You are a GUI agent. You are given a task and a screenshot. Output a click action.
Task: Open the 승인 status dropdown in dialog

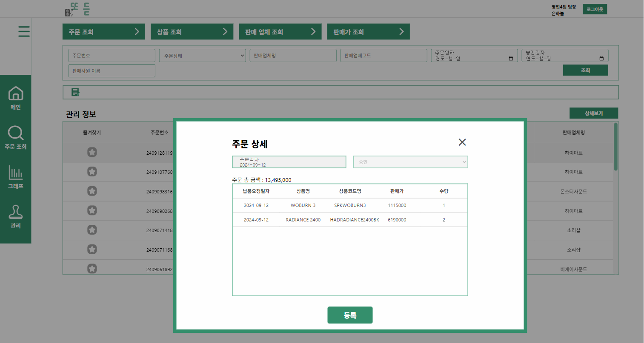[410, 162]
